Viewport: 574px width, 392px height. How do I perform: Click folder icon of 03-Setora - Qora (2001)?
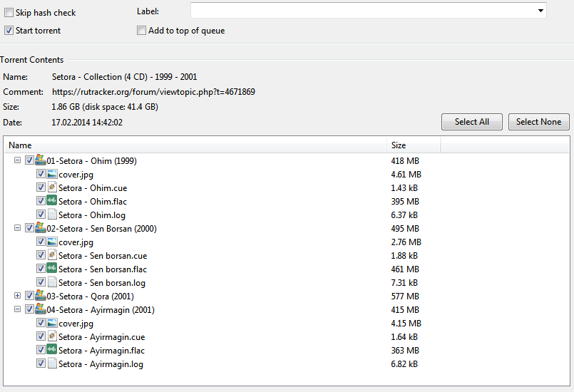click(x=40, y=296)
